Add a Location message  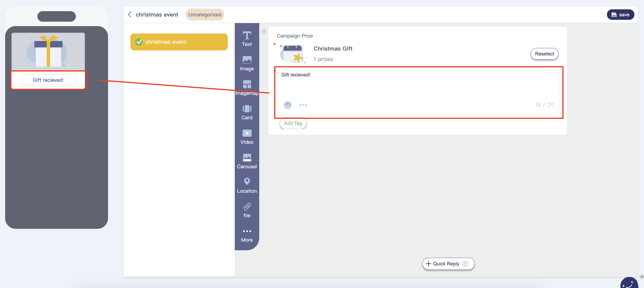(247, 185)
